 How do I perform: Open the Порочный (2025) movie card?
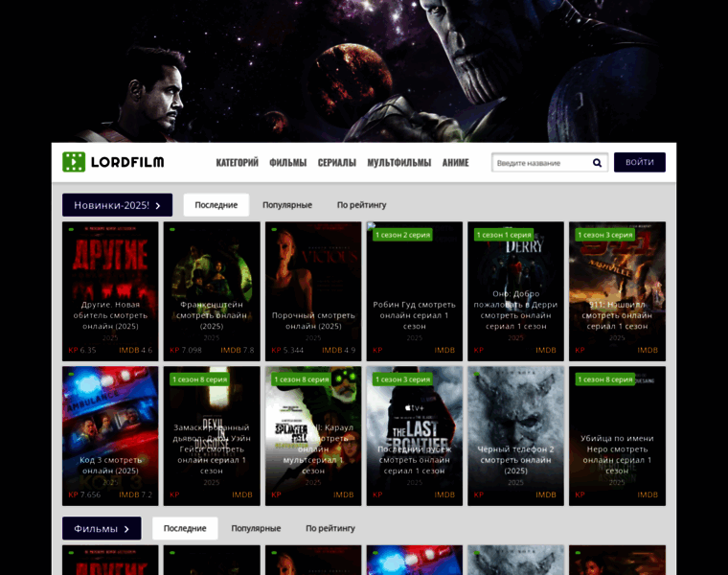(313, 291)
